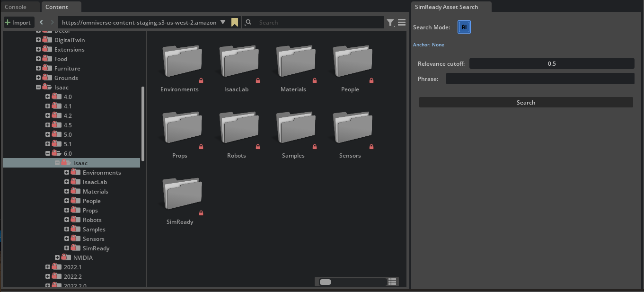This screenshot has height=292, width=644.
Task: Click the magnifier search icon
Action: point(248,22)
